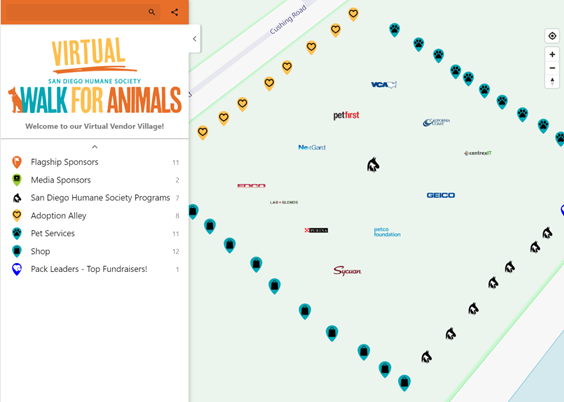The image size is (564, 402).
Task: Click the orange Flagship Sponsors pin icon
Action: (17, 162)
